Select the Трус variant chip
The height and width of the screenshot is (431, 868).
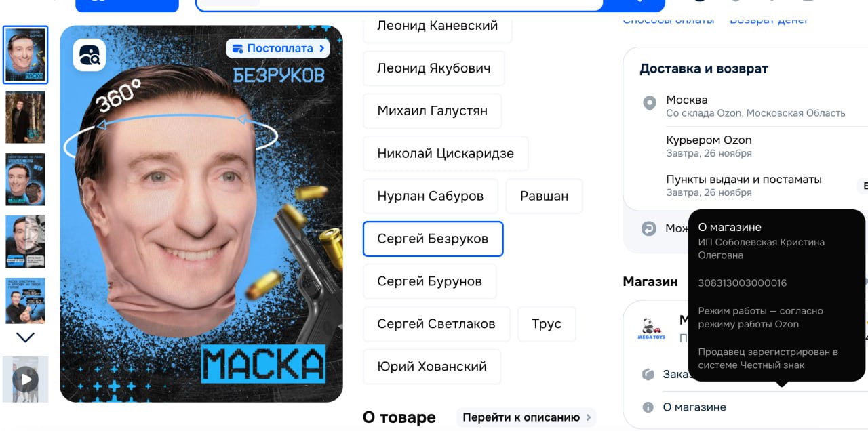coord(547,324)
